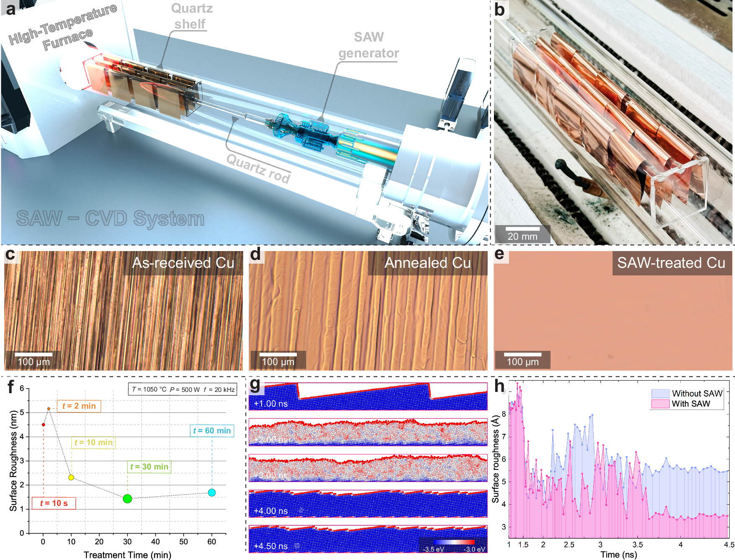Select the green 30 min data point

pyautogui.click(x=127, y=498)
